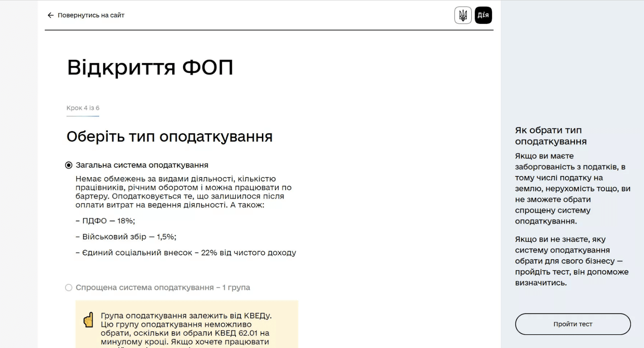Click the step progress bar under Крок
The width and height of the screenshot is (644, 348).
click(x=83, y=116)
